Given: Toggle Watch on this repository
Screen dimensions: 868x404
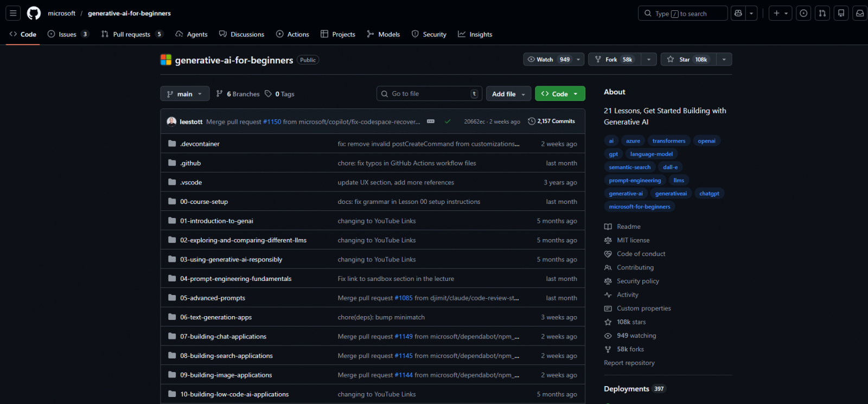Looking at the screenshot, I should 548,59.
